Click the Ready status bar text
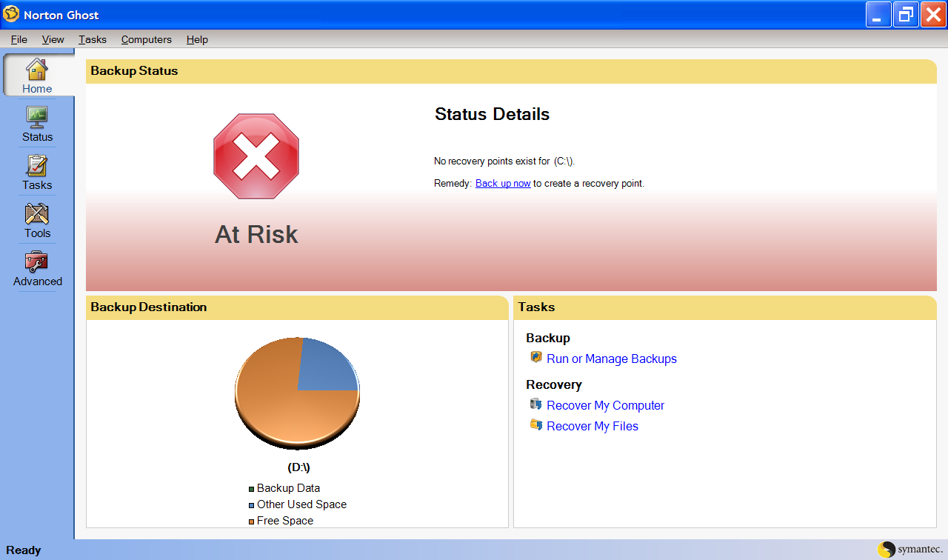This screenshot has width=948, height=560. tap(24, 550)
